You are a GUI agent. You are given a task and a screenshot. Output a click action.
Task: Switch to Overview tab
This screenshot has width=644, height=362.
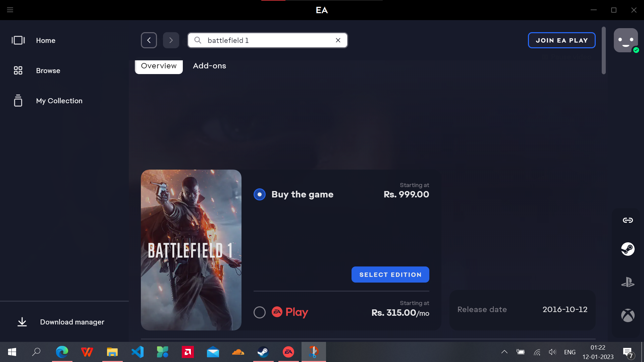point(159,66)
